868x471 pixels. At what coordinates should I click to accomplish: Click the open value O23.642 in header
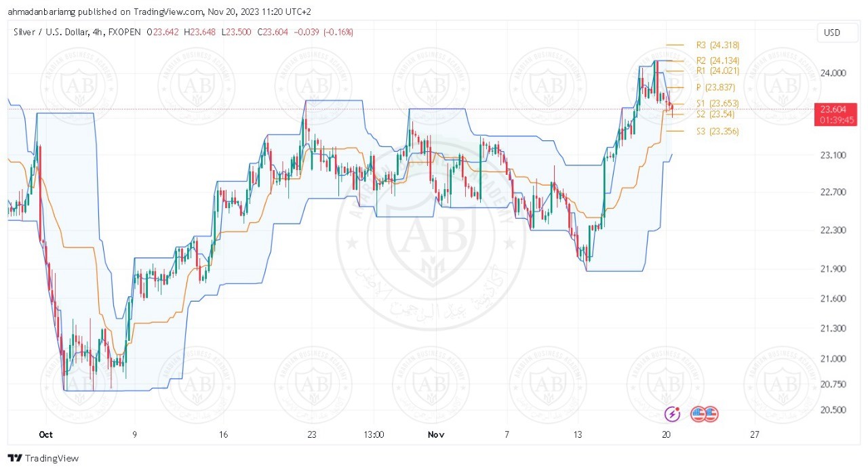point(161,32)
